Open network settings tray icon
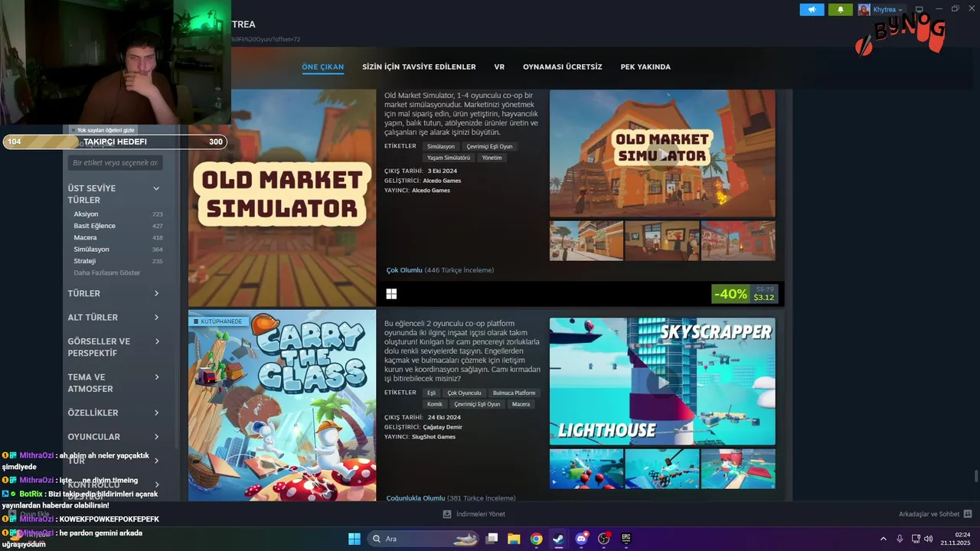 pos(916,539)
